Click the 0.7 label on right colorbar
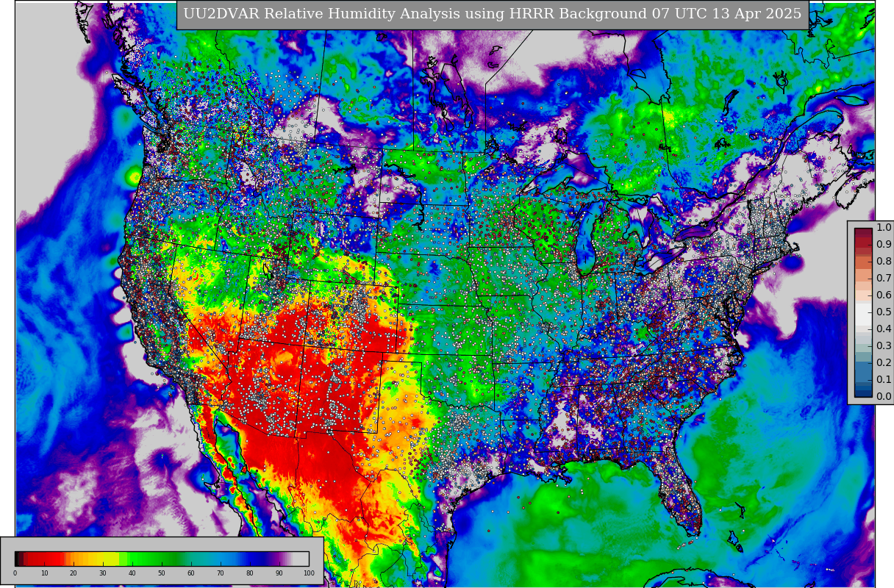 (884, 279)
